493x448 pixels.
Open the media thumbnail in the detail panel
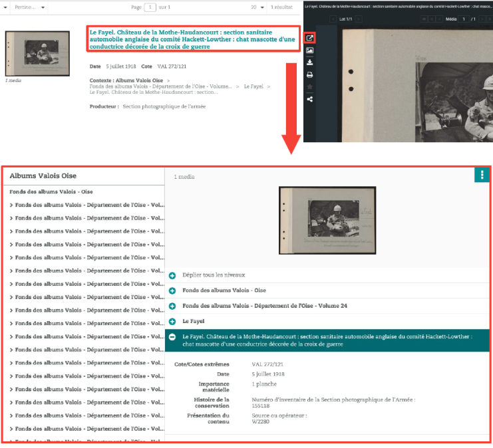327,220
